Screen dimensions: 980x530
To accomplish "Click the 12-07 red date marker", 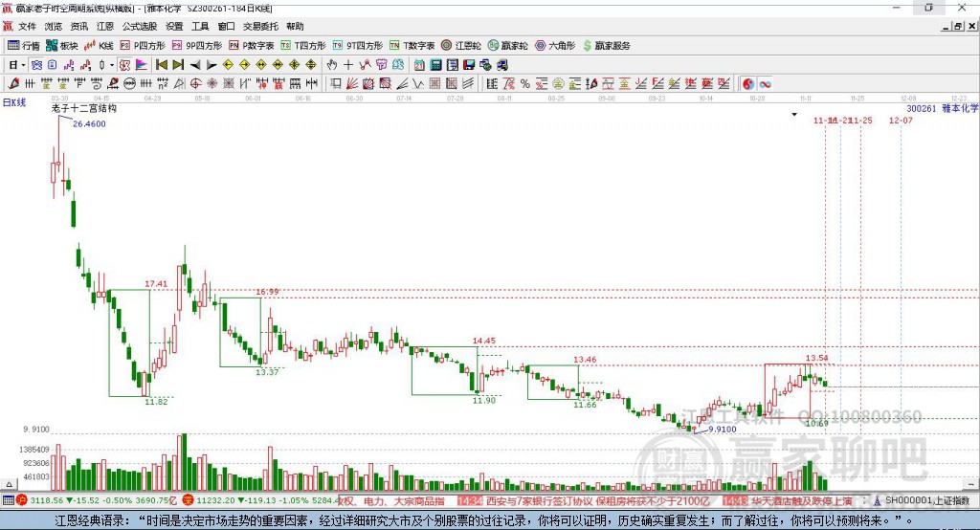I will coord(900,121).
